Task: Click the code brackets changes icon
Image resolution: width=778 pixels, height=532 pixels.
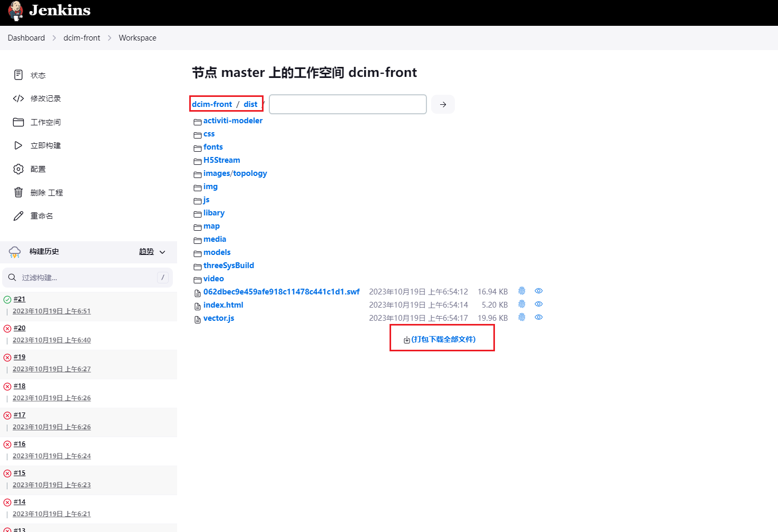Action: pos(18,98)
